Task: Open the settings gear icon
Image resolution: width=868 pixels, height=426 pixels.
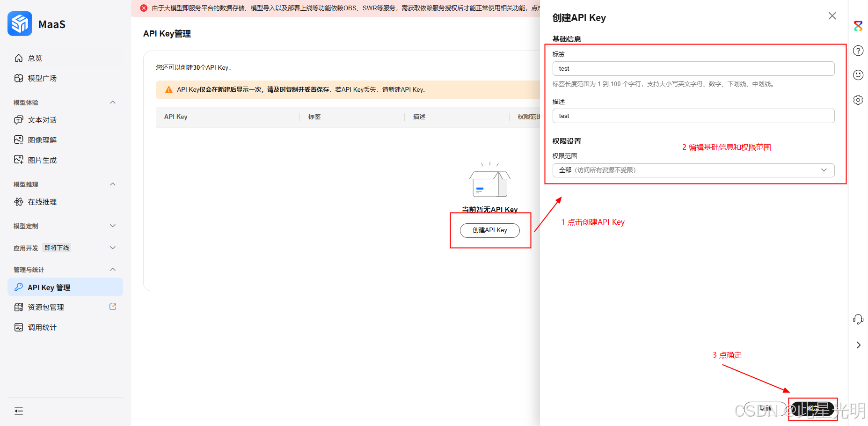Action: pos(858,100)
